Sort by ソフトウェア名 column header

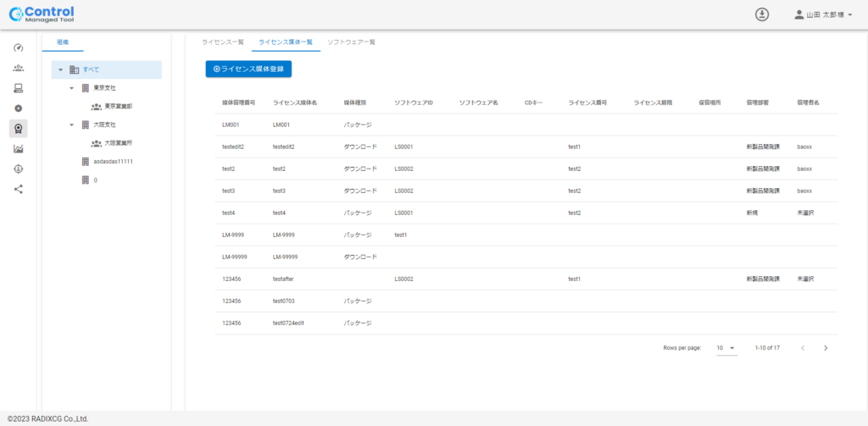tap(479, 103)
